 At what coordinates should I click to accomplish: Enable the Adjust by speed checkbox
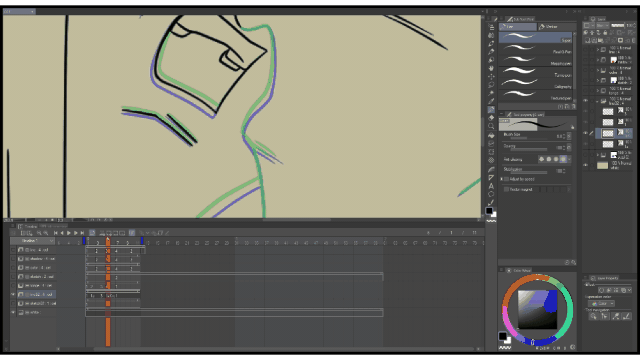tap(507, 179)
